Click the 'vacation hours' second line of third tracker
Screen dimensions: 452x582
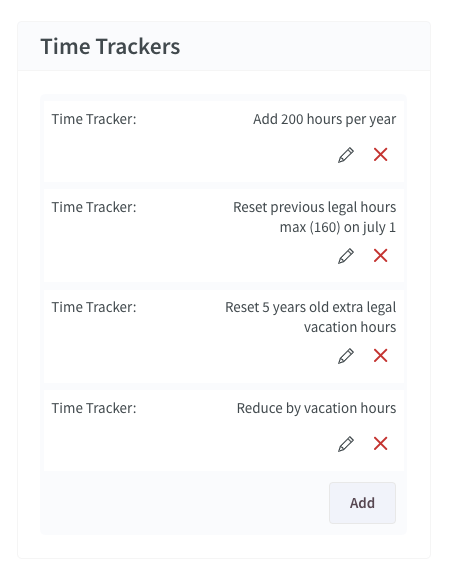pyautogui.click(x=350, y=327)
